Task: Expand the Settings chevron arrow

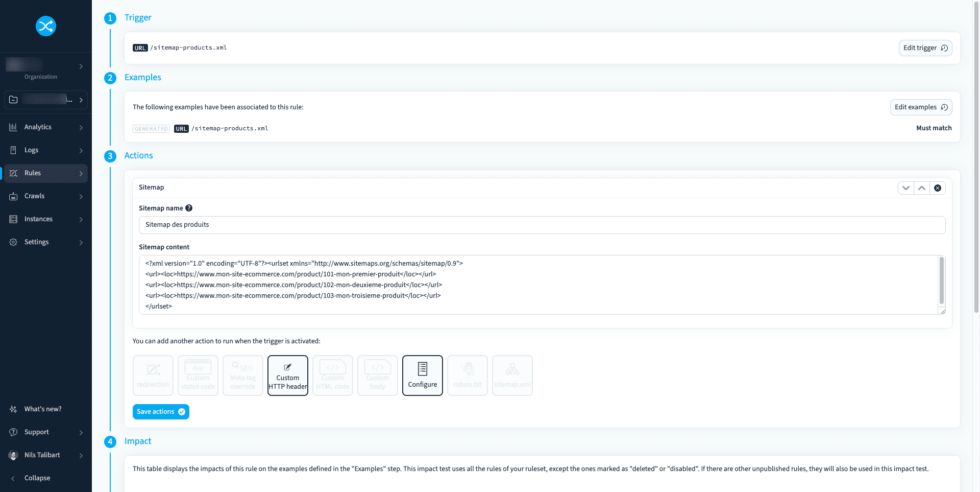Action: [x=81, y=243]
